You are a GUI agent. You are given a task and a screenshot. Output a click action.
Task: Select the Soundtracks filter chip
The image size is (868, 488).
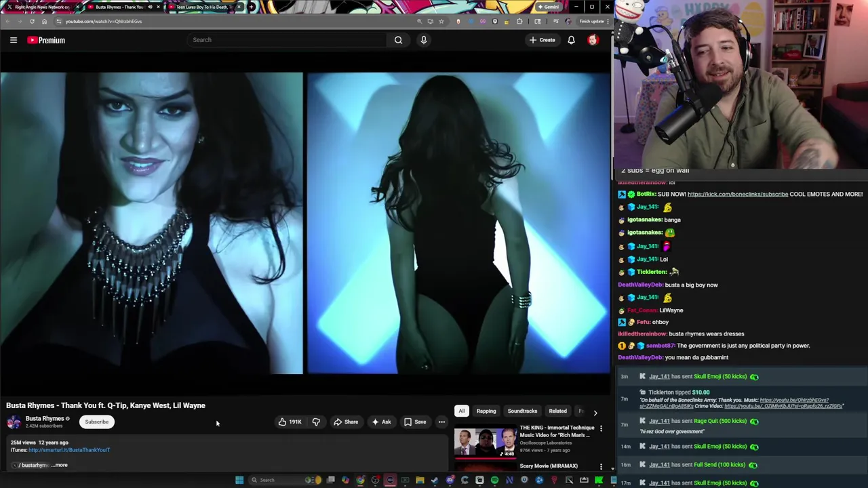coord(522,411)
